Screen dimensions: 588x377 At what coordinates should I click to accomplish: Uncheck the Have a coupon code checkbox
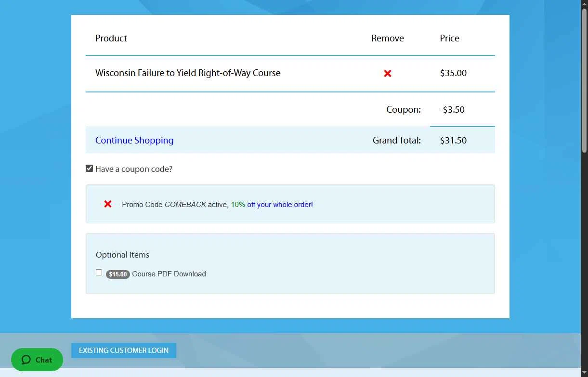click(89, 169)
